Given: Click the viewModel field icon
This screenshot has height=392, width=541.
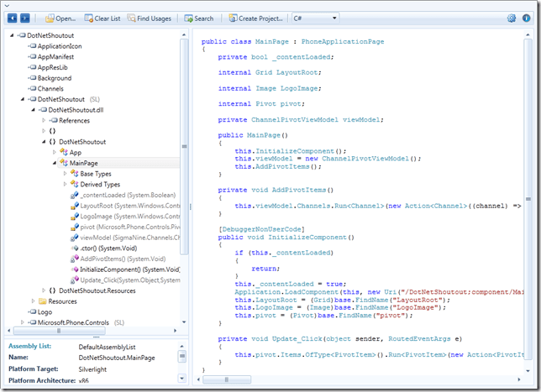Looking at the screenshot, I should 74,238.
